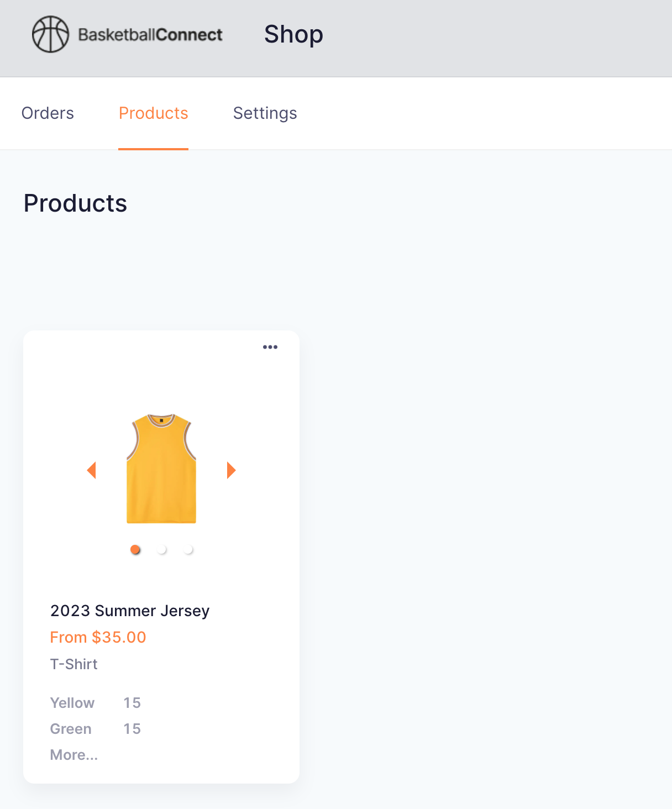Switch to the Orders tab
Image resolution: width=672 pixels, height=809 pixels.
coord(48,113)
